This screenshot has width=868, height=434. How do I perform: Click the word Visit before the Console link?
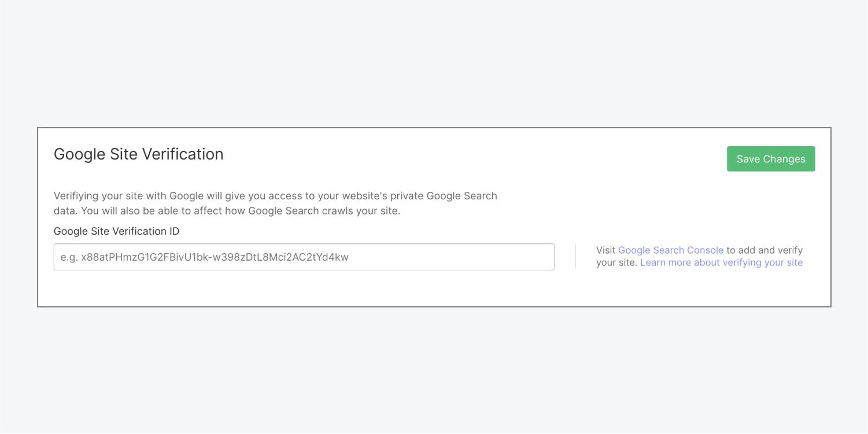point(606,250)
